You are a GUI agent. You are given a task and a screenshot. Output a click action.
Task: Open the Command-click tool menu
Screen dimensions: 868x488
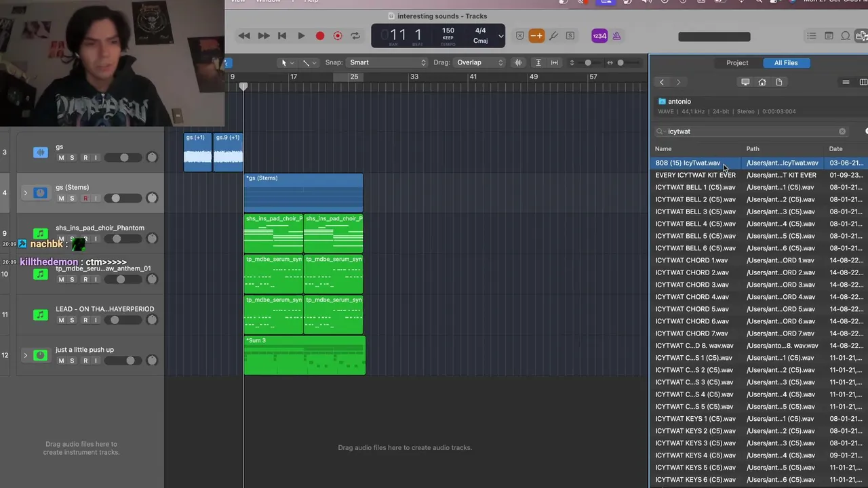click(309, 62)
